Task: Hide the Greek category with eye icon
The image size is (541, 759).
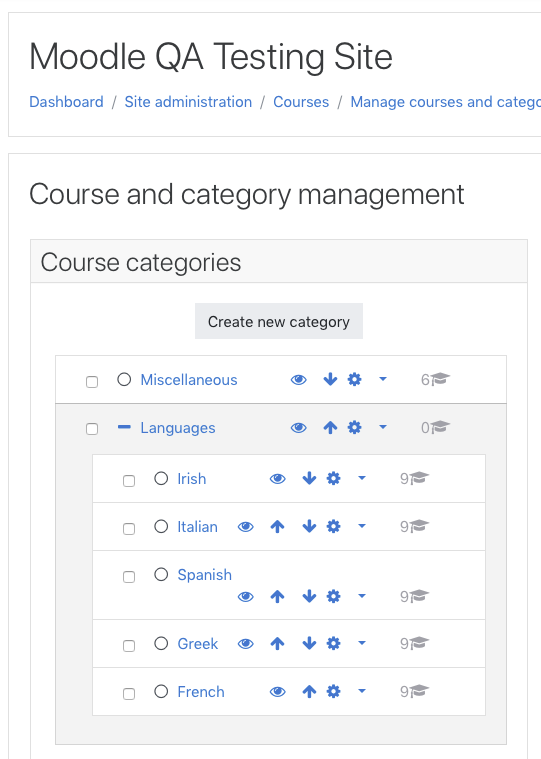Action: 246,643
